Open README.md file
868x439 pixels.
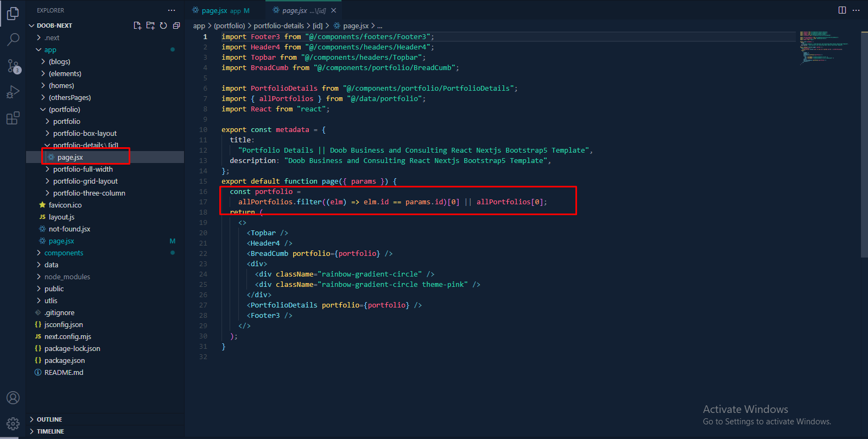pyautogui.click(x=105, y=372)
